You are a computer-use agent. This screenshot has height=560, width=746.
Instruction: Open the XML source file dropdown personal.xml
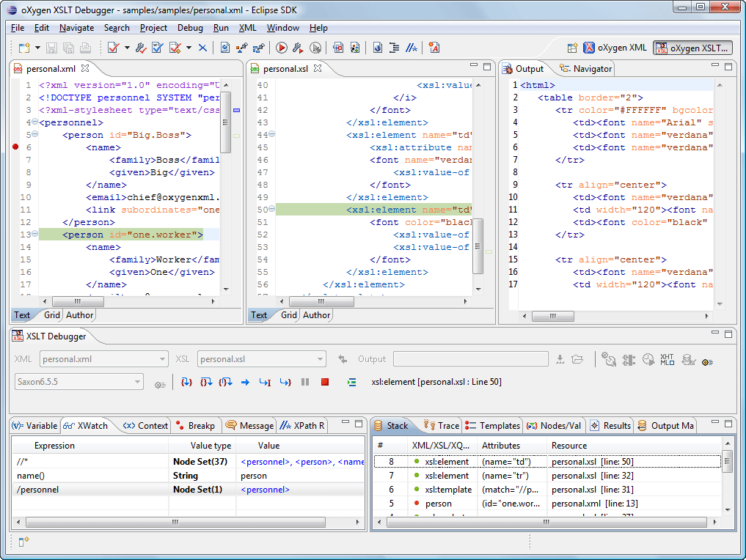tap(103, 359)
